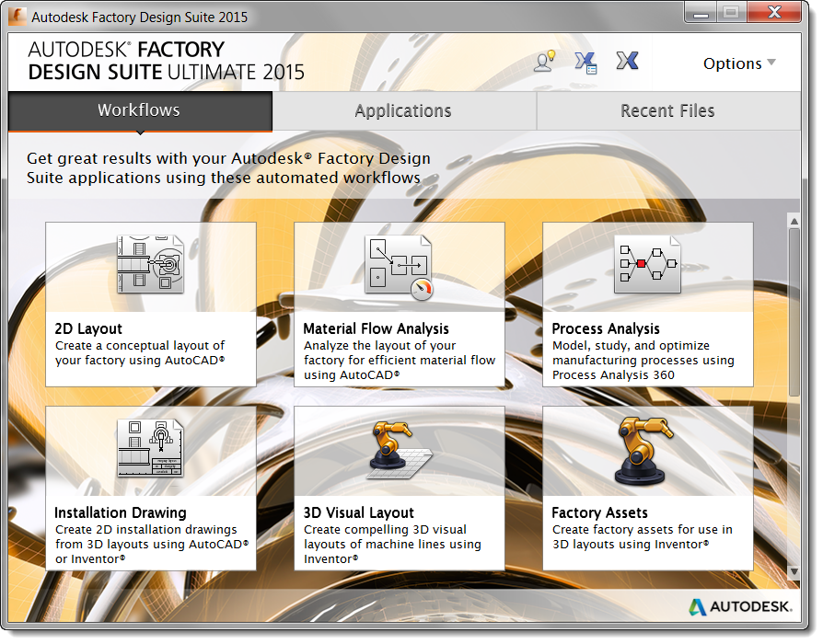Image resolution: width=823 pixels, height=644 pixels.
Task: Click 'Create a conceptual layout' description text
Action: pos(140,353)
